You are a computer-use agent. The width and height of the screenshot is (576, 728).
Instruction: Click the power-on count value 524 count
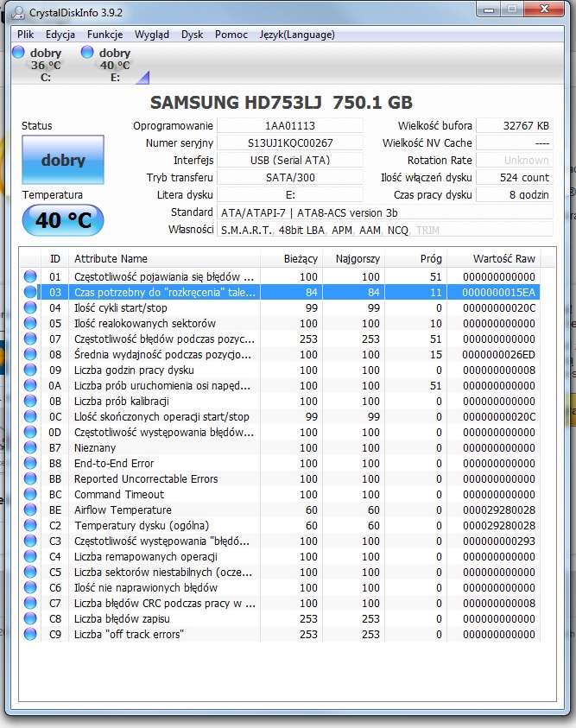coord(515,177)
